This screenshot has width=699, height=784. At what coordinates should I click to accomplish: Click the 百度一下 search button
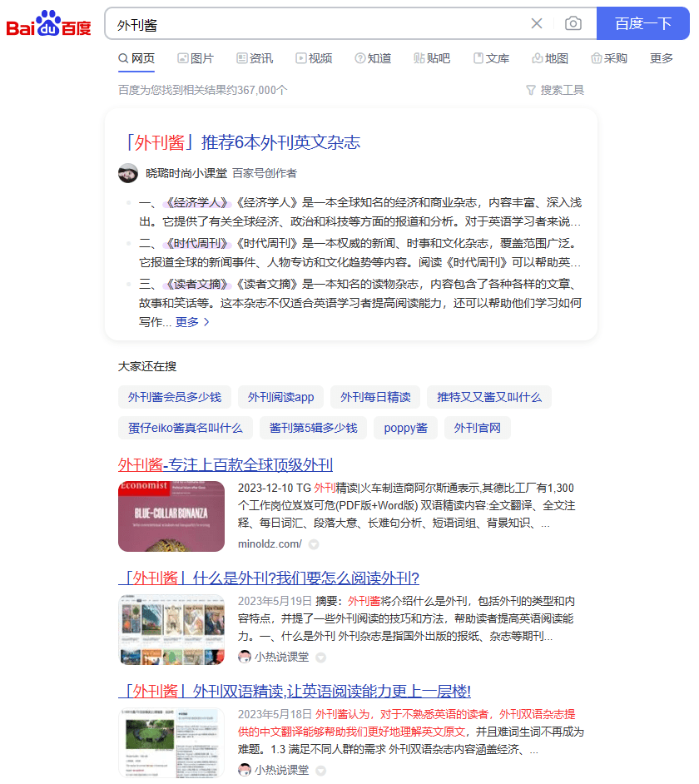point(643,23)
